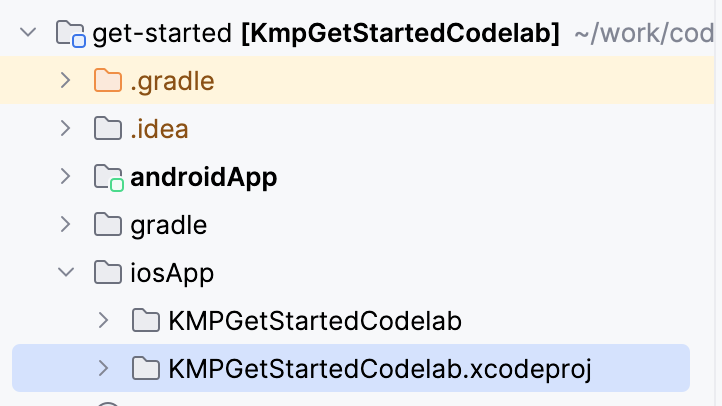The image size is (722, 406).
Task: Click the orange .gradle folder icon
Action: pyautogui.click(x=107, y=81)
